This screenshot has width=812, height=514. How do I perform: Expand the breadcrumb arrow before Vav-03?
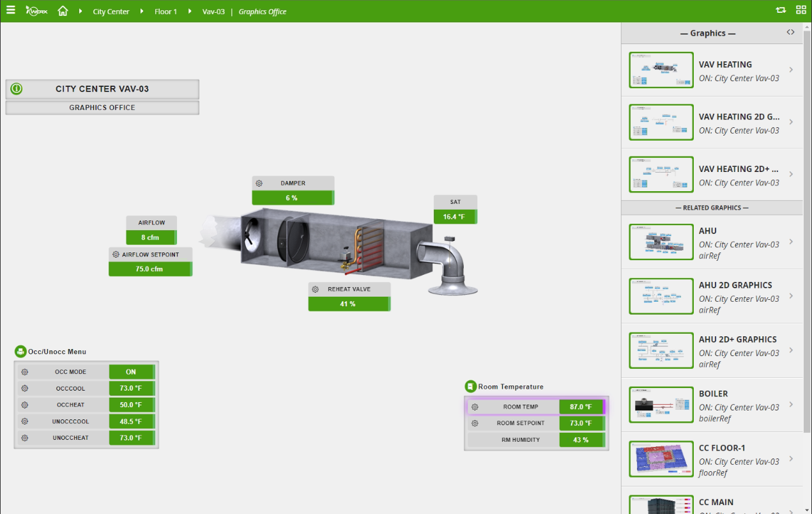coord(190,12)
